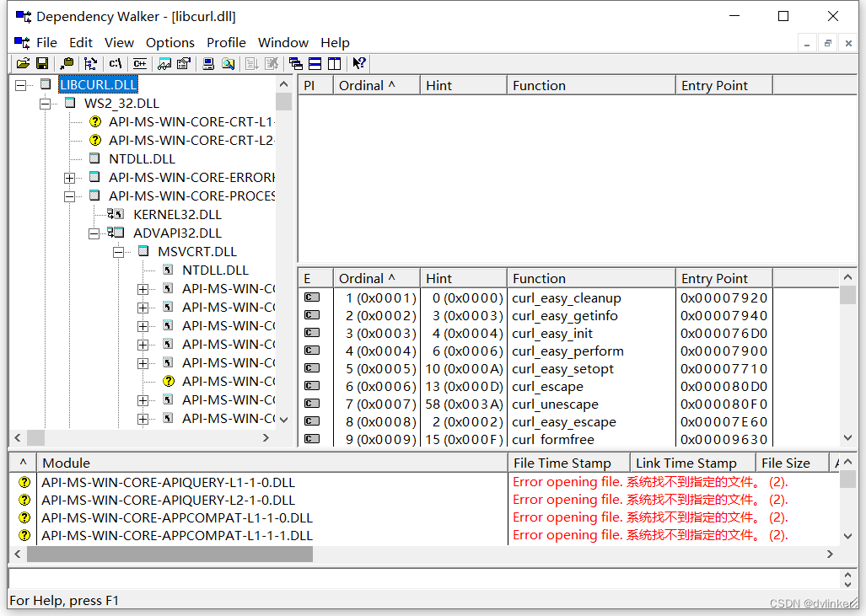This screenshot has height=616, width=866.
Task: Expand the API-MS-WIN-CORE-ERRORH tree node
Action: [70, 178]
